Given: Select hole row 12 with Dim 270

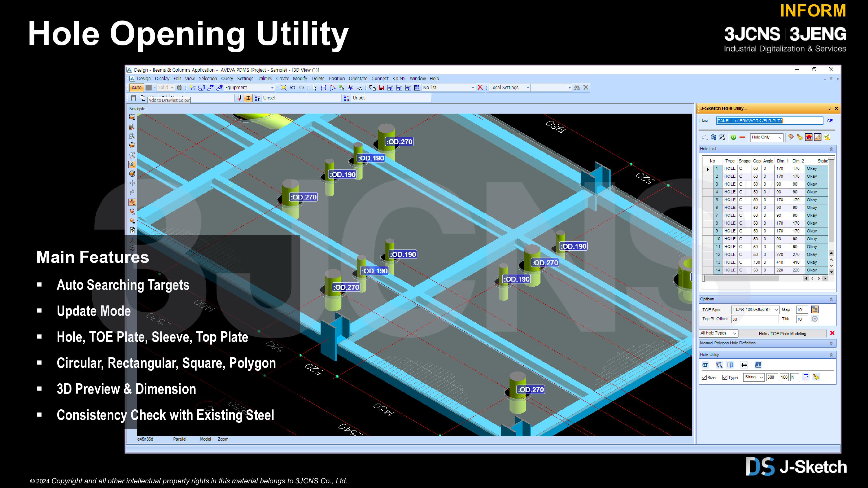Looking at the screenshot, I should 766,255.
